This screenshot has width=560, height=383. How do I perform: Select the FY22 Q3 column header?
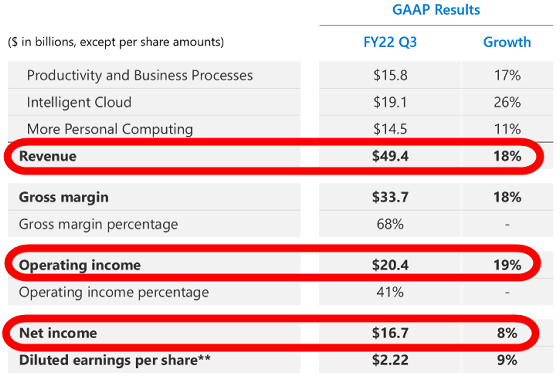tap(390, 42)
